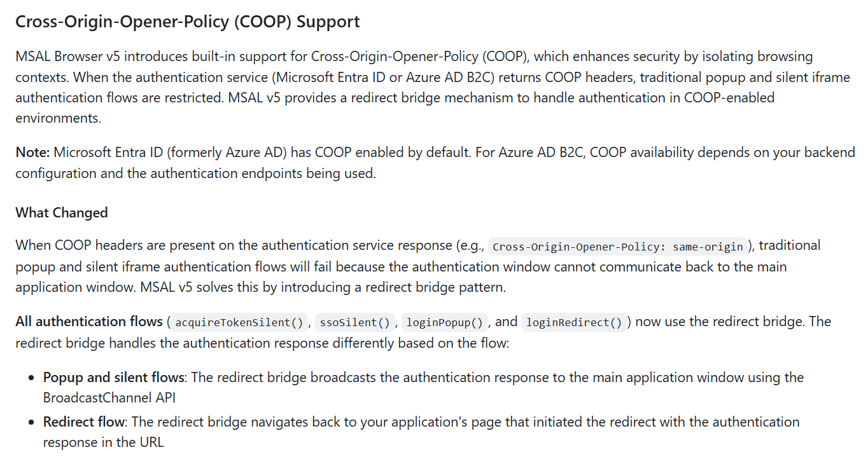868x459 pixels.
Task: Click the acquireTokenSilent() code snippet
Action: tap(239, 322)
